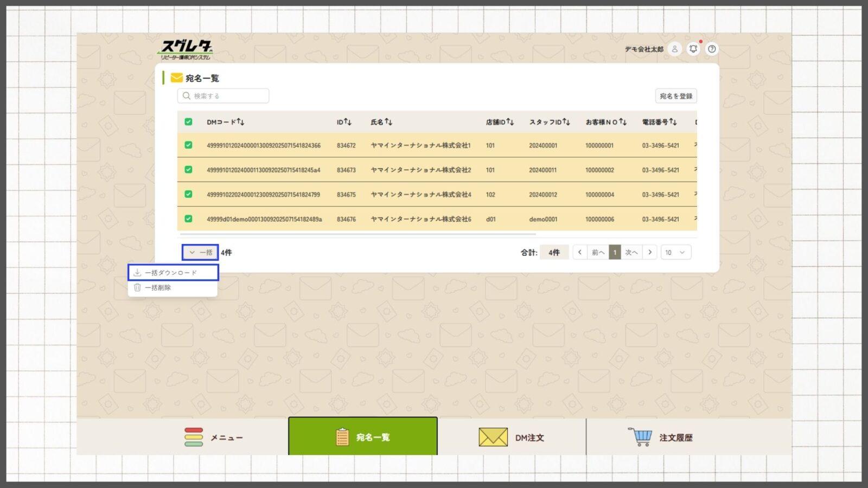Sort by 氏名 column arrows
This screenshot has width=868, height=488.
[x=388, y=122]
